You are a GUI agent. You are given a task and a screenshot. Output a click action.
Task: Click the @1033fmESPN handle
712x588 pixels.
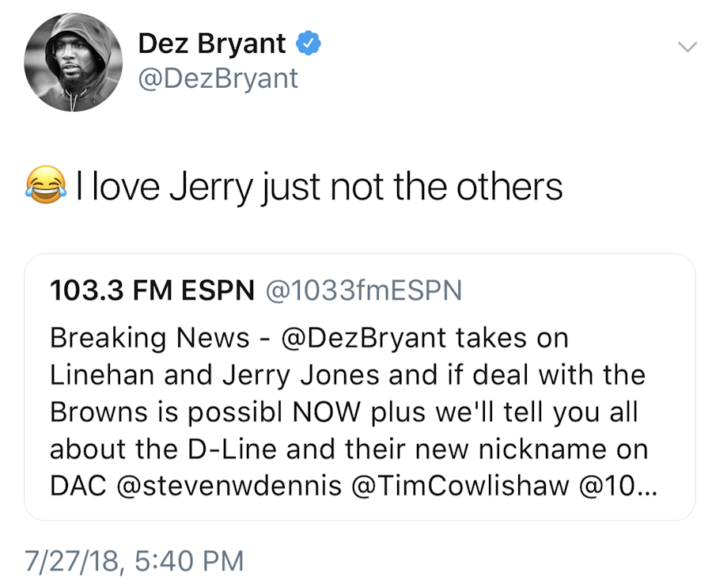pyautogui.click(x=362, y=291)
